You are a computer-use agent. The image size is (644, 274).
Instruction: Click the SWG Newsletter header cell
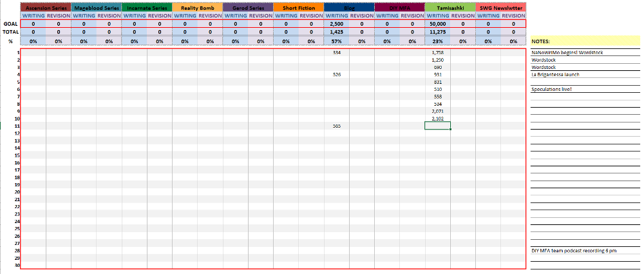[500, 7]
